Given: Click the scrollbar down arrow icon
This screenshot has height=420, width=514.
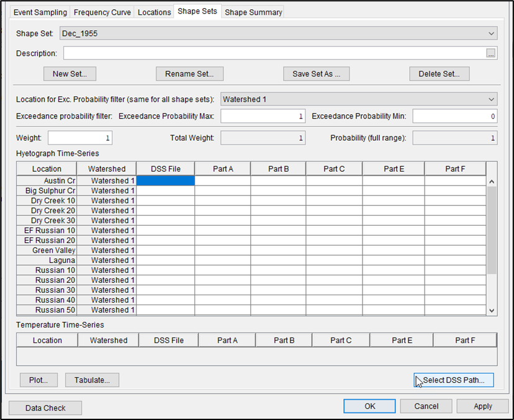Looking at the screenshot, I should [491, 310].
